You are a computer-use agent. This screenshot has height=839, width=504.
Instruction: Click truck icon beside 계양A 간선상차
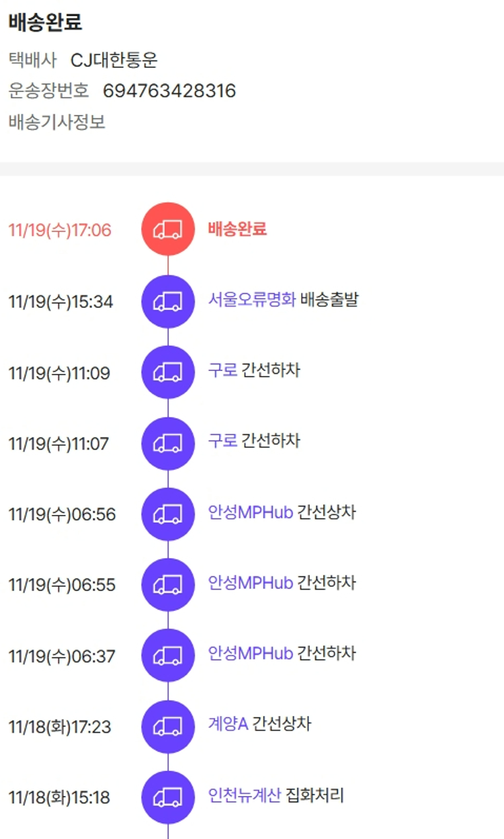pyautogui.click(x=167, y=727)
